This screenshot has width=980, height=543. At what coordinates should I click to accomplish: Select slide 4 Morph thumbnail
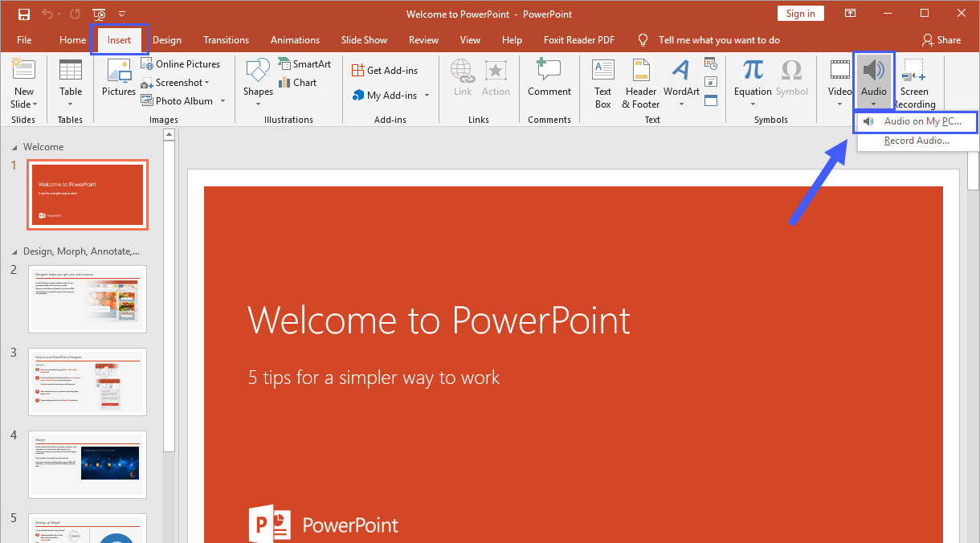[x=88, y=463]
